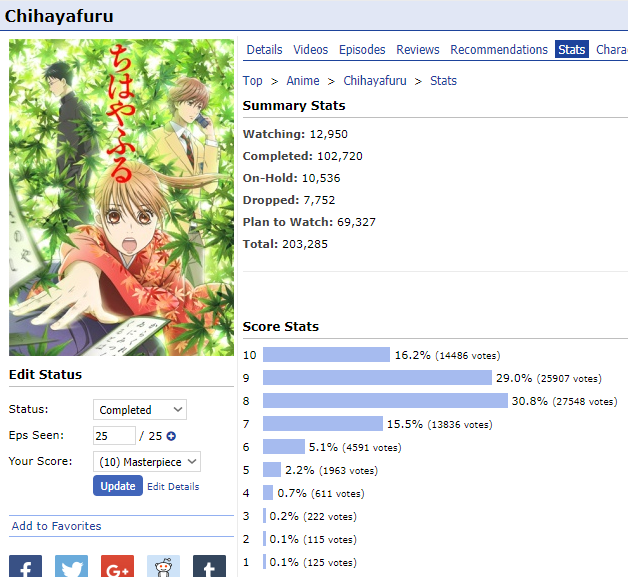Select the On-Hold: 10,536 text
Viewport: 628px width, 577px height.
point(292,178)
